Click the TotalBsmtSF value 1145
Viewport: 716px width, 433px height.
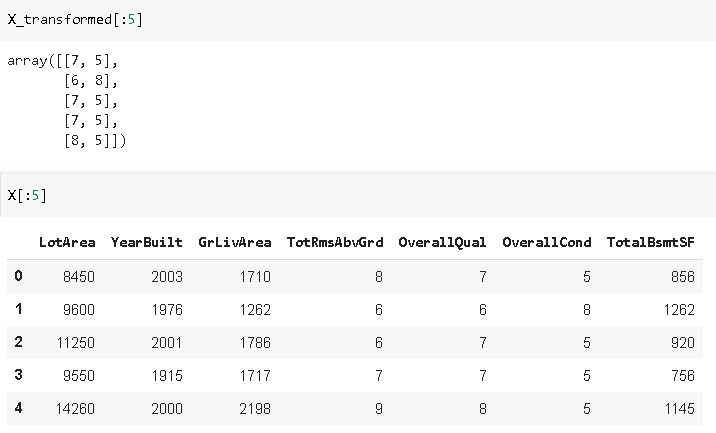[x=679, y=409]
